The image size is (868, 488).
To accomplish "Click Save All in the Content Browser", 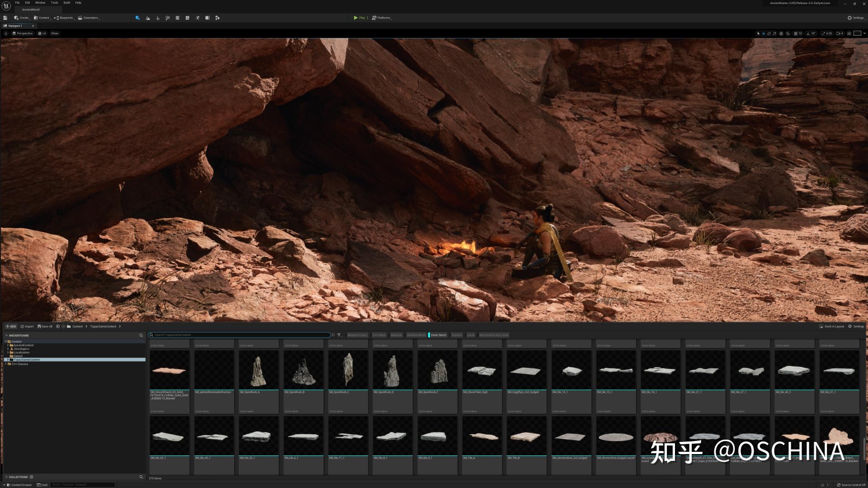I will 45,326.
